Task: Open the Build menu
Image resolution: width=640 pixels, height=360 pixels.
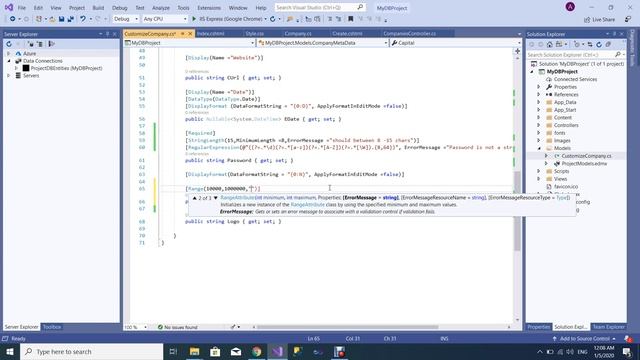Action: [x=98, y=8]
